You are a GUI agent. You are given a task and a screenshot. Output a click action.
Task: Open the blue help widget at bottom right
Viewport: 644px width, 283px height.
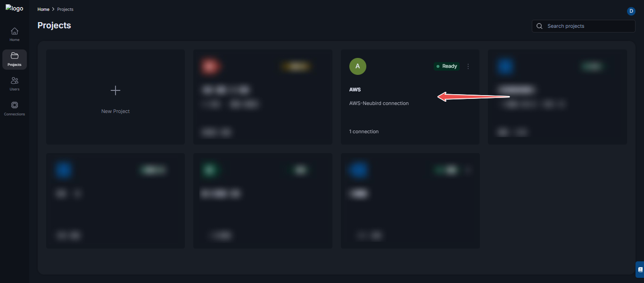(x=639, y=269)
